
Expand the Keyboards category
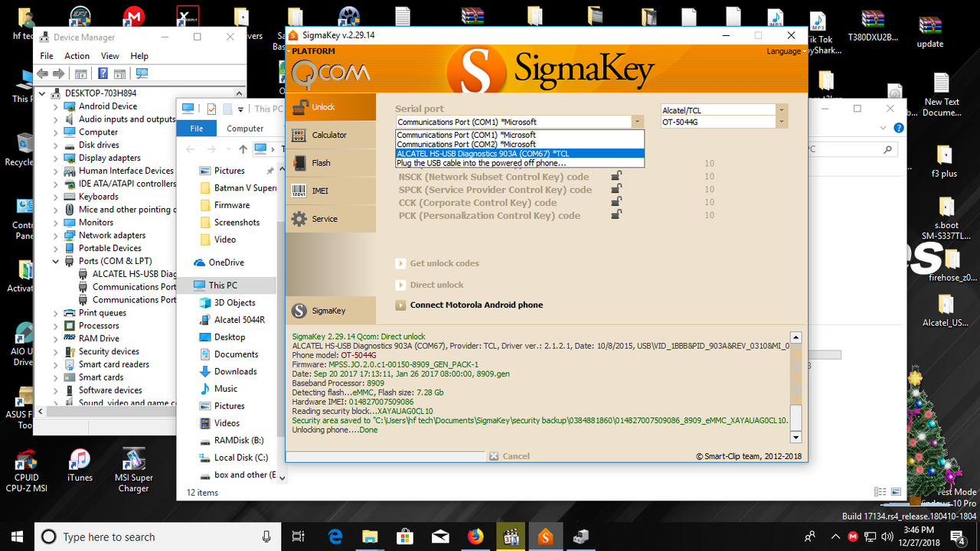(56, 197)
